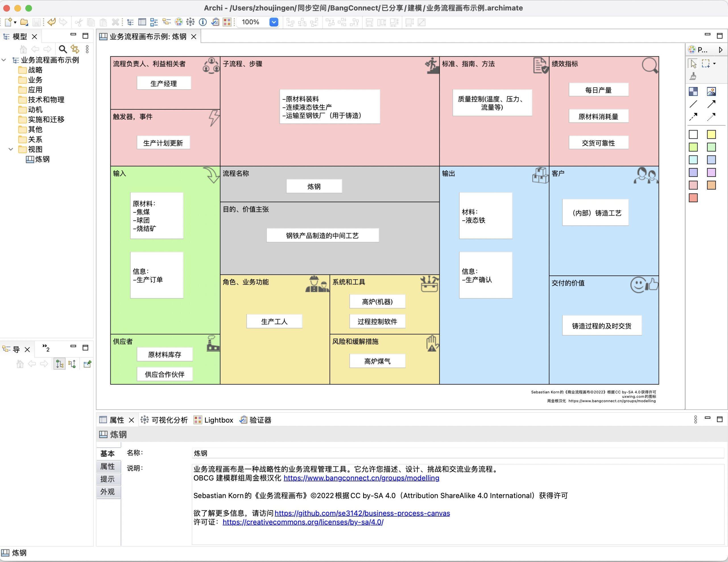Select the plain line connection tool
728x562 pixels.
tap(693, 104)
